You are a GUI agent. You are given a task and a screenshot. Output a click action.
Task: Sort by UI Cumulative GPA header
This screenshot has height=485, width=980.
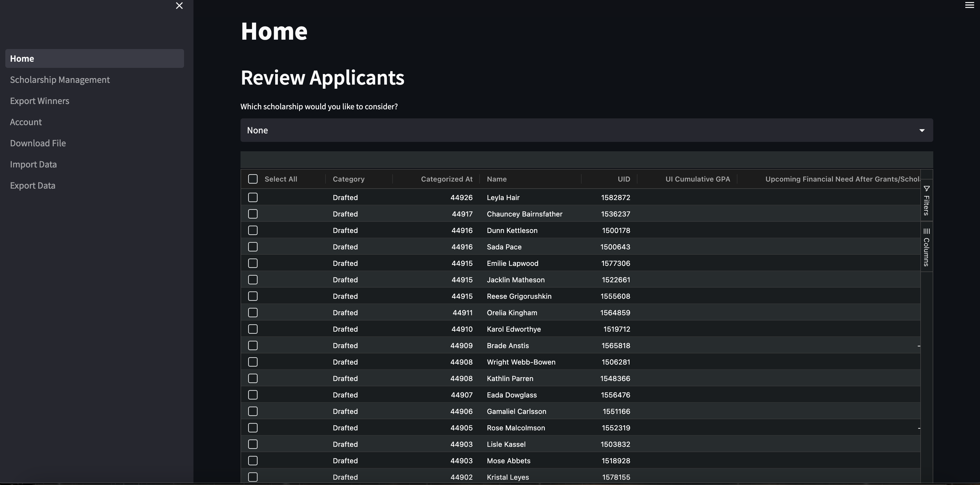pos(698,179)
